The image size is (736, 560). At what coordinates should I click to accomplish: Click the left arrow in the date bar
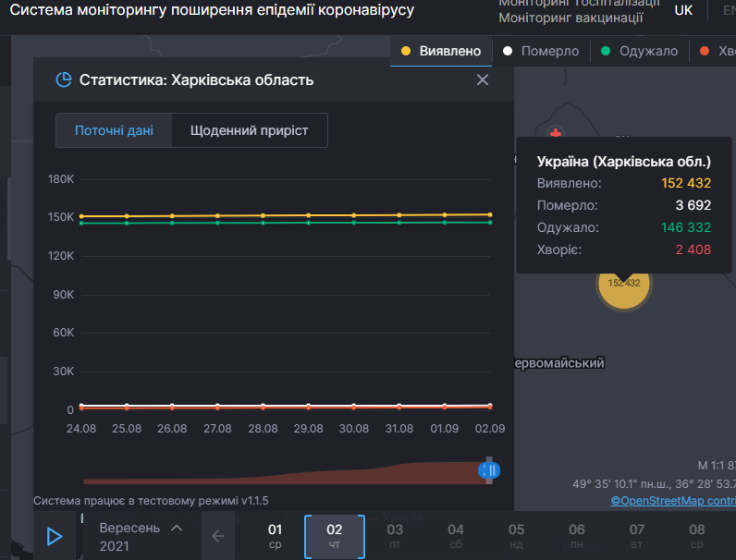(218, 536)
